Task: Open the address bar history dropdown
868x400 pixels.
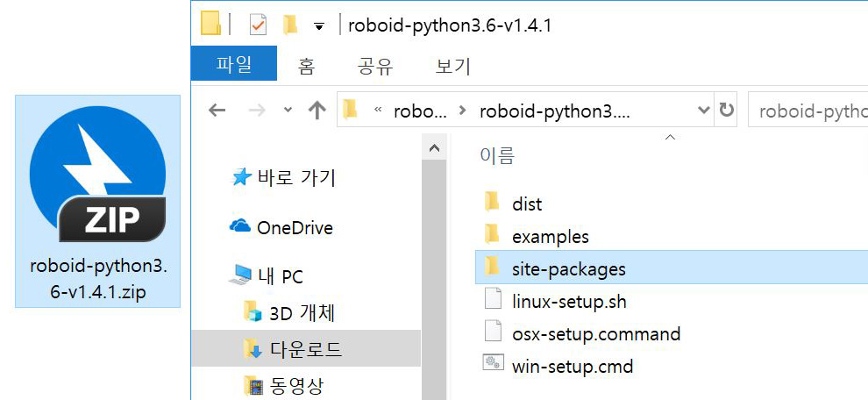Action: coord(703,111)
